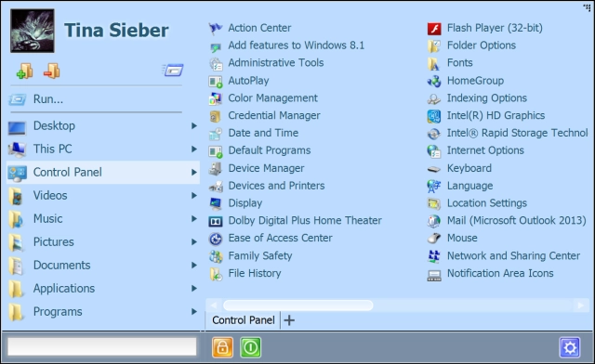
Task: Click the horizontal scrollbar's right arrow
Action: (580, 305)
